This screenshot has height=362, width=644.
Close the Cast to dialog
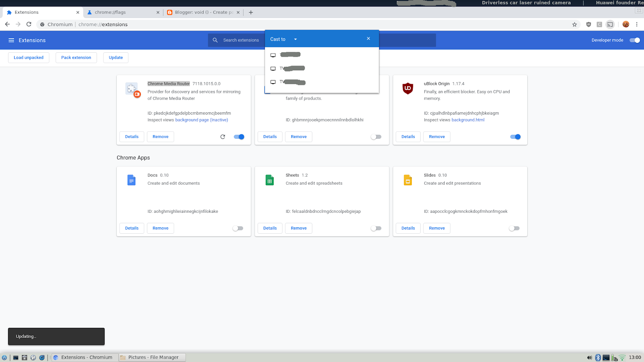(x=368, y=39)
